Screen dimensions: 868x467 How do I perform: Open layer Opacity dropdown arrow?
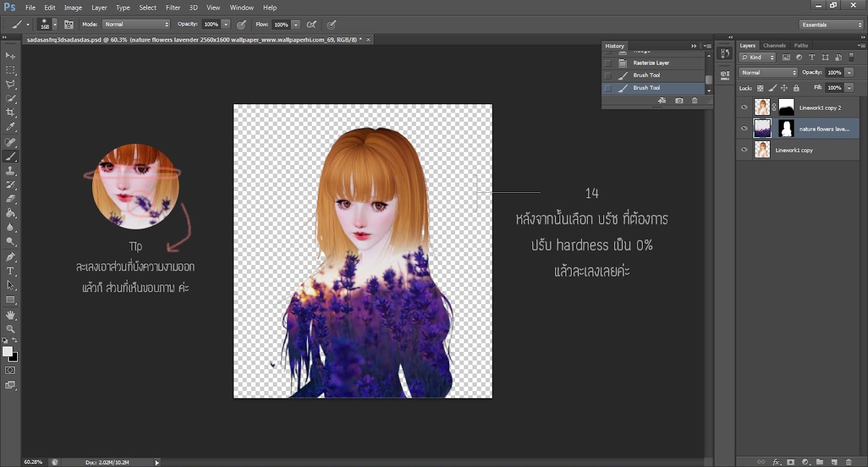pyautogui.click(x=849, y=72)
